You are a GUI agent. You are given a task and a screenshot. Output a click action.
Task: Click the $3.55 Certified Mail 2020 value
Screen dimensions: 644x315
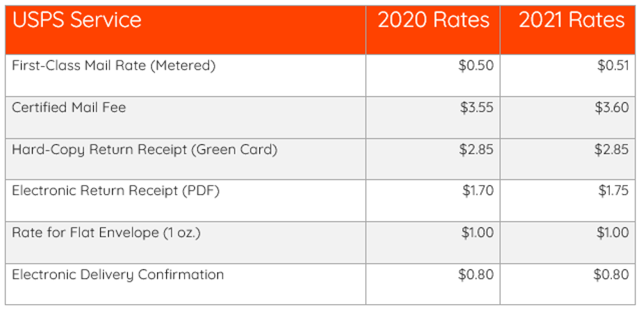[476, 108]
